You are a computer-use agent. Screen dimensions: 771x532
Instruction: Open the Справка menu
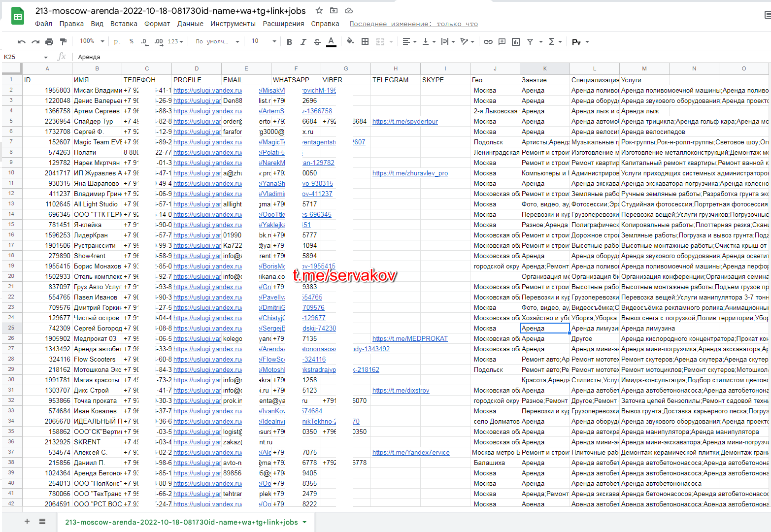tap(325, 24)
